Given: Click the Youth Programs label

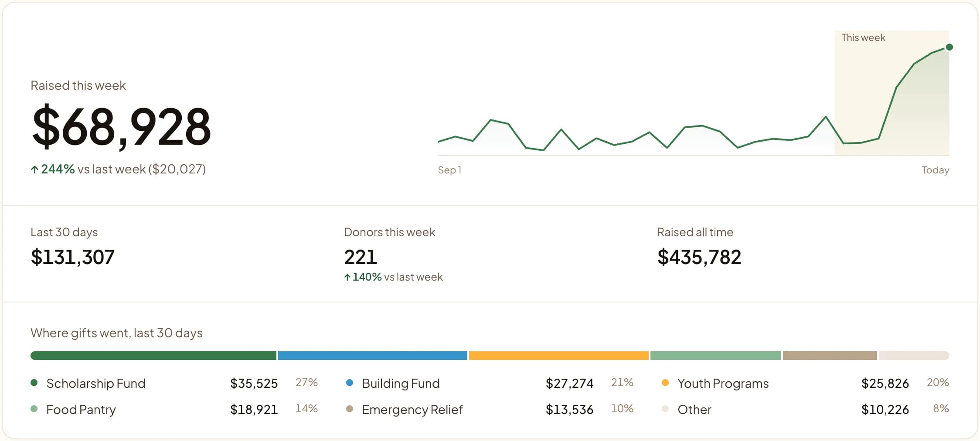Looking at the screenshot, I should click(723, 383).
